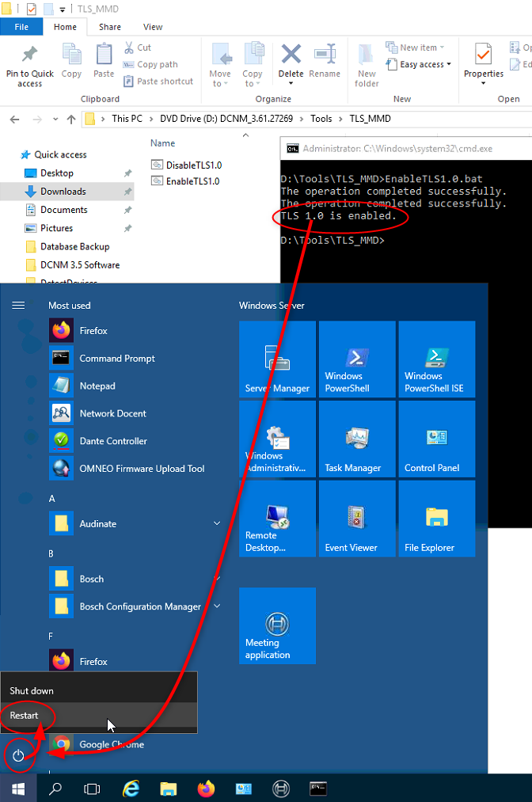
Task: Switch to the View ribbon tab
Action: tap(153, 27)
